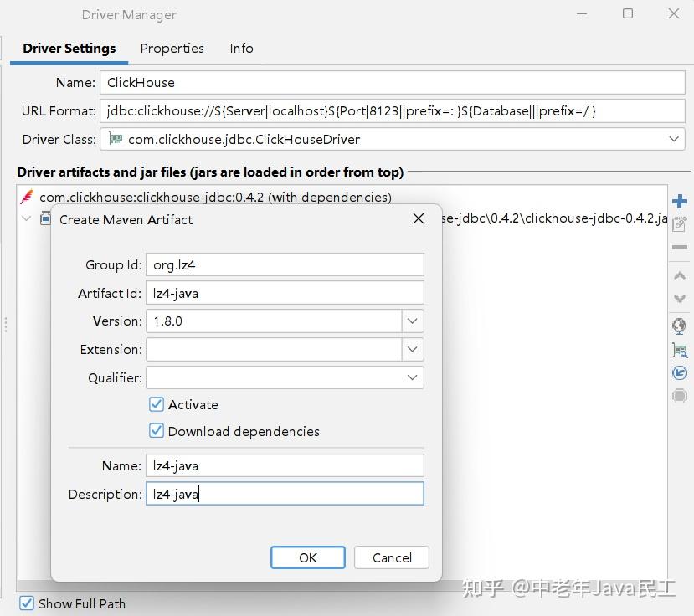The width and height of the screenshot is (694, 616).
Task: Click inside the Description field
Action: coord(285,494)
